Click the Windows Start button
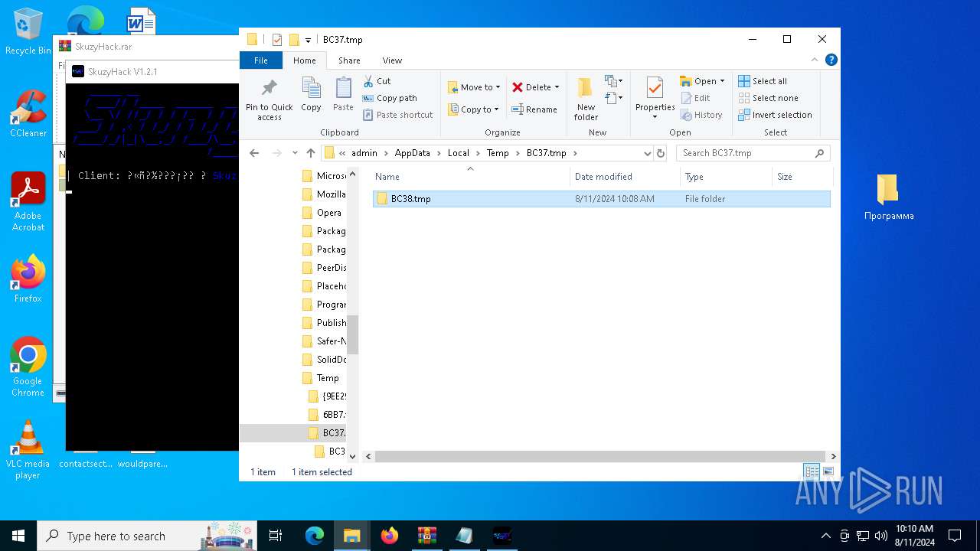 pyautogui.click(x=18, y=536)
